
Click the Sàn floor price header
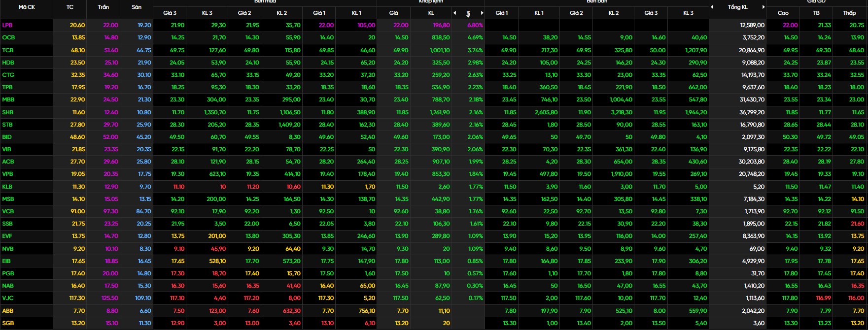(137, 7)
